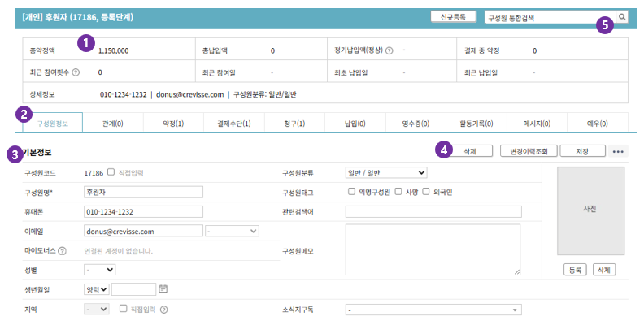Click the 삭제 button in 기본정보 header
This screenshot has width=644, height=334.
coord(470,151)
